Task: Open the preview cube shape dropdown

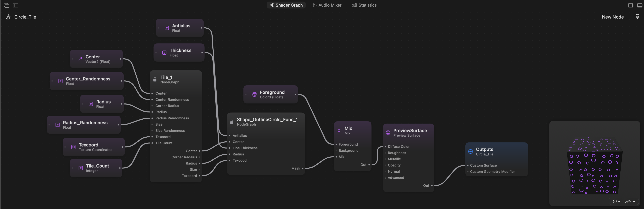Action: click(616, 202)
